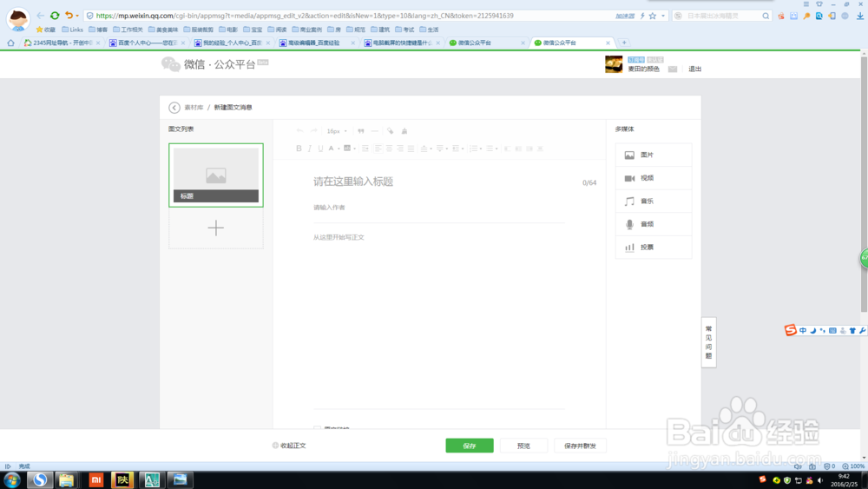Click the format painter icon
The image size is (868, 489).
(391, 131)
